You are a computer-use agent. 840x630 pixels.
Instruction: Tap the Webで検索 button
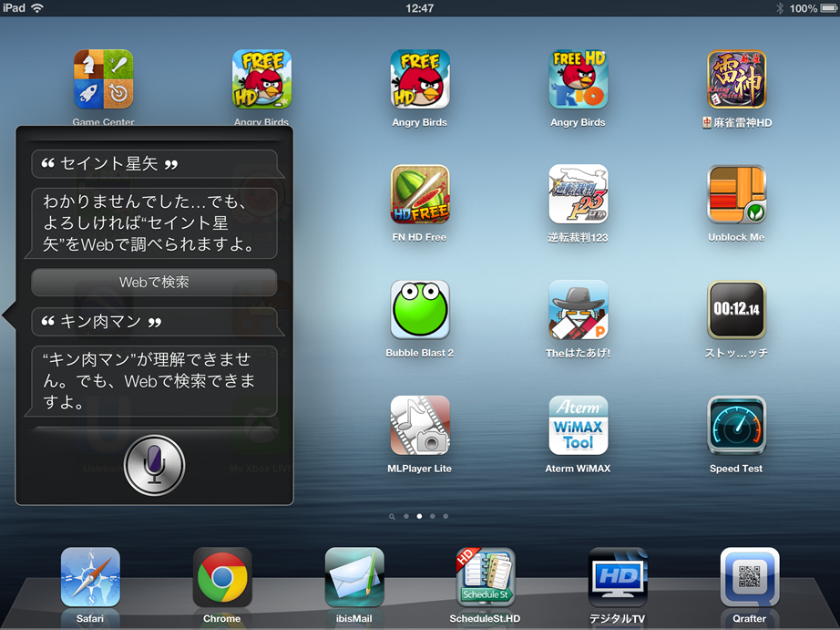coord(154,282)
